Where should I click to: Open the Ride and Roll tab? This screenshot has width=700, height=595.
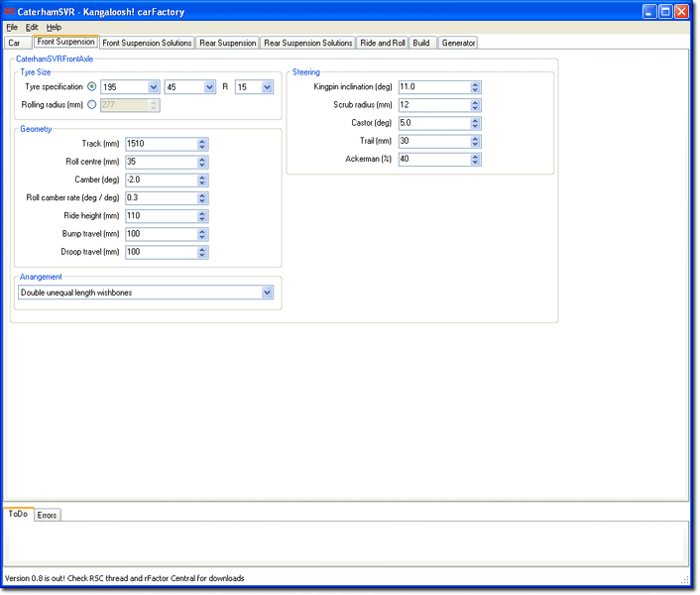pyautogui.click(x=383, y=43)
